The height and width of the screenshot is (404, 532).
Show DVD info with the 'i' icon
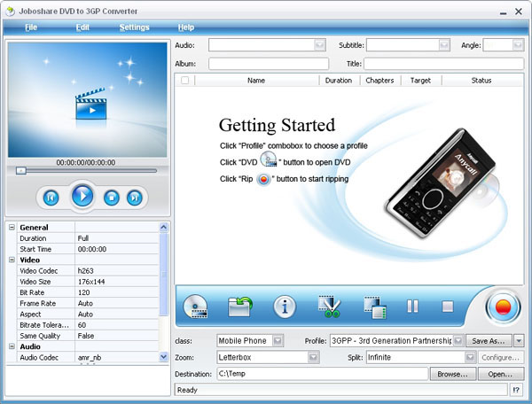(x=285, y=307)
